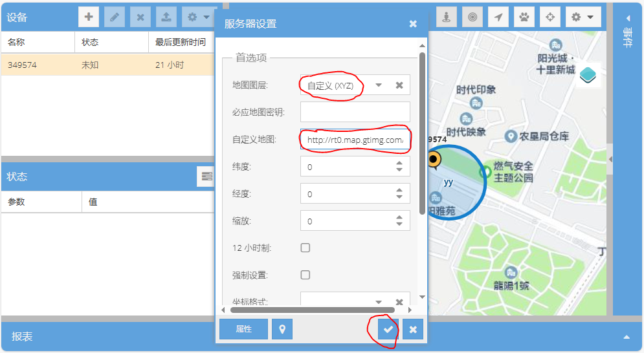Viewport: 644px width, 353px height.
Task: Close the server settings dialog header X
Action: 413,24
